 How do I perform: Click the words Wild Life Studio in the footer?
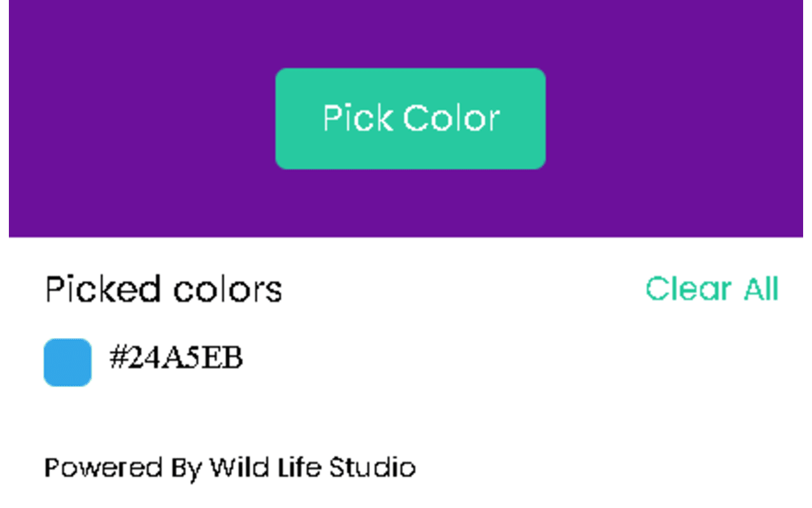point(312,468)
